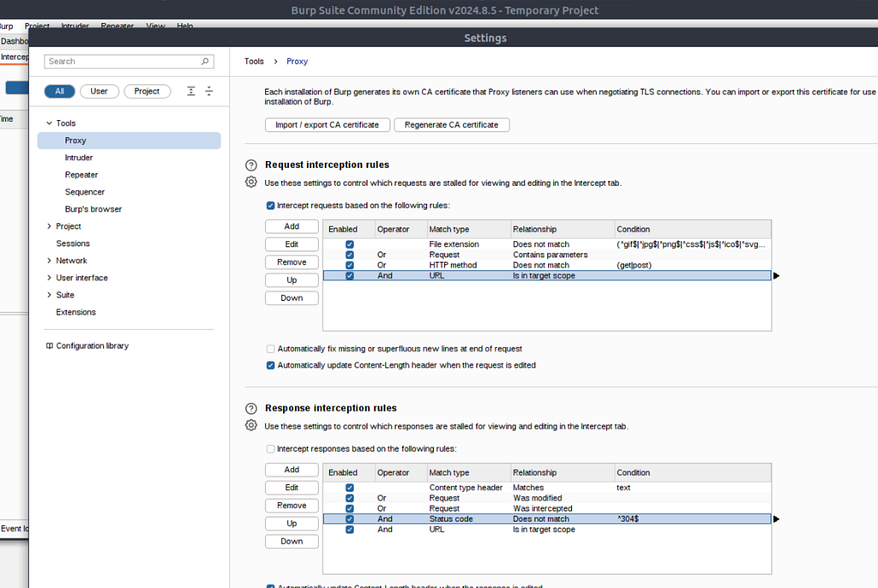This screenshot has height=588, width=878.
Task: Expand the Project settings section
Action: pos(49,226)
